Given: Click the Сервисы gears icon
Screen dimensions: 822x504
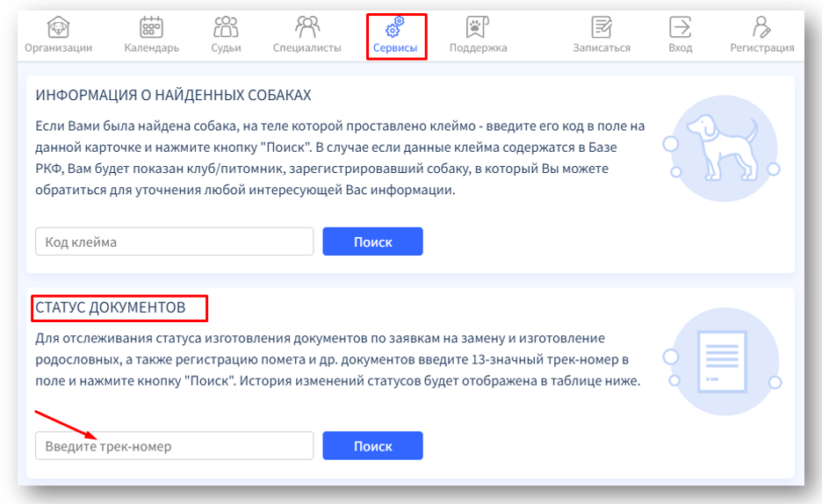Looking at the screenshot, I should tap(395, 27).
